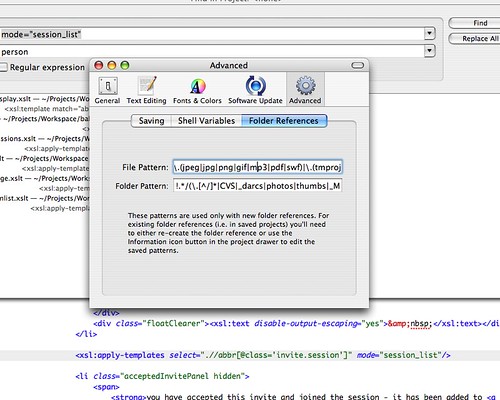
Task: Click the acceptedInvitePanel hidden li line
Action: [162, 376]
